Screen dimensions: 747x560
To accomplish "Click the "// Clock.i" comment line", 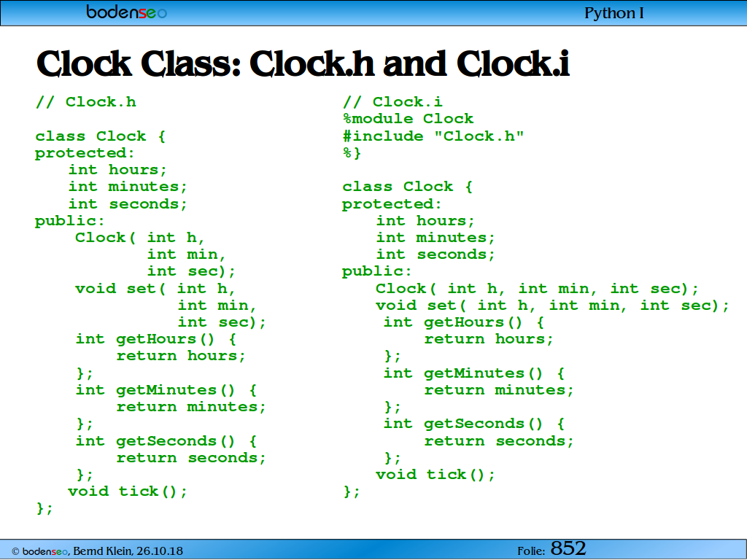I will (392, 102).
